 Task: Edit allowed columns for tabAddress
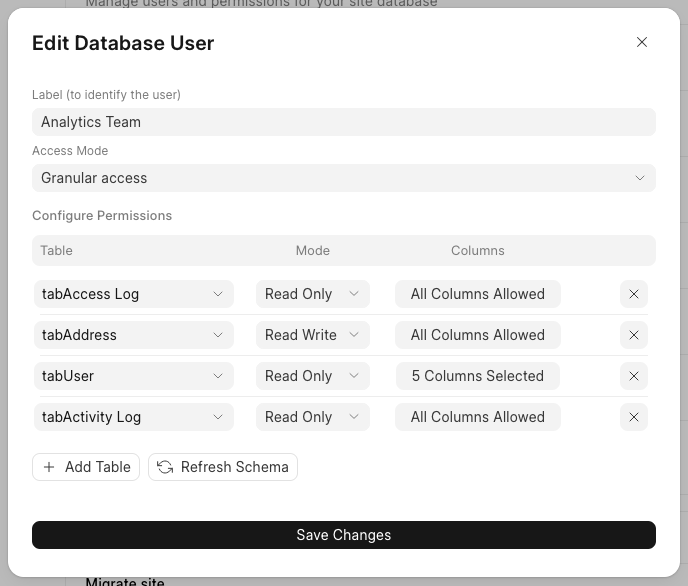tap(477, 335)
